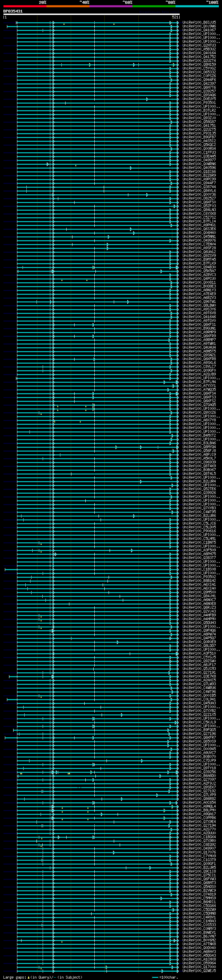Click hit label UniRef100_C1FFU3
Screen dimensions: 222x980
coord(199,153)
